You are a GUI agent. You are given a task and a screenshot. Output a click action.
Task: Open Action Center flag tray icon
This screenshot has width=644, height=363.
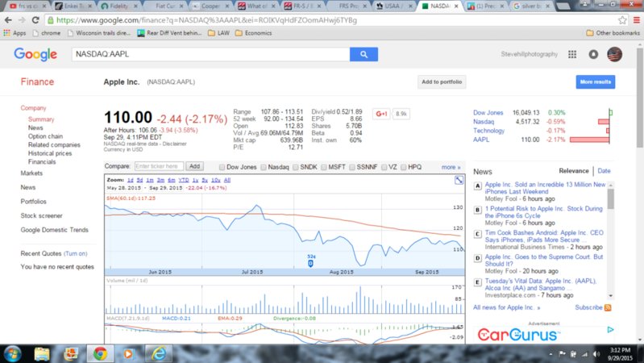click(562, 354)
